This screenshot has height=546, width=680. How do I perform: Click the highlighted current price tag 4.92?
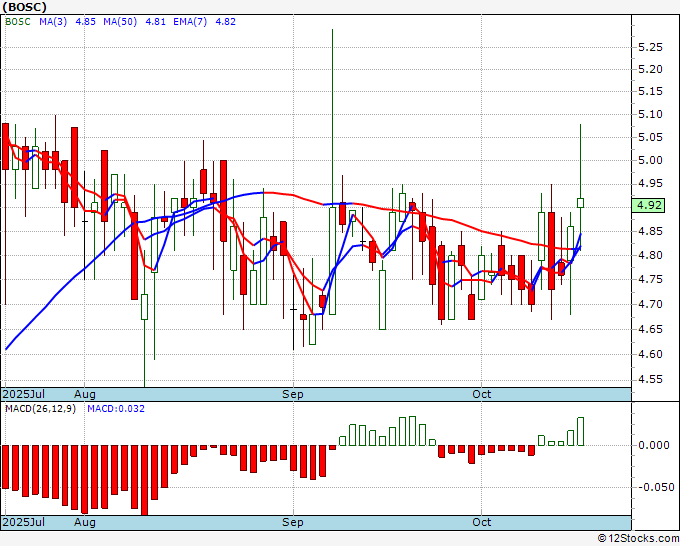[x=649, y=205]
